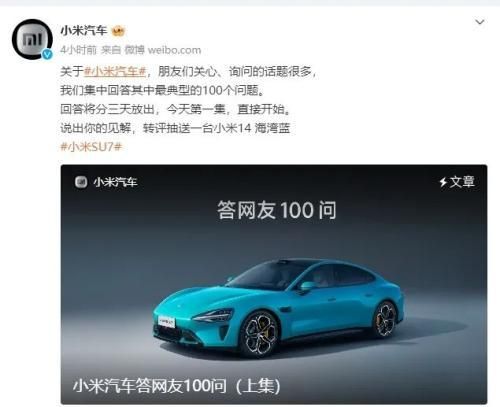Click the 4小时前 timestamp
Viewport: 500px width, 407px height.
pos(78,50)
